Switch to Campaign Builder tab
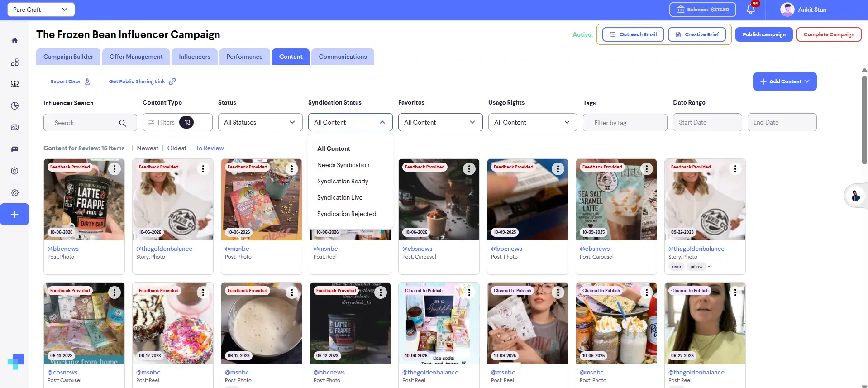The width and height of the screenshot is (868, 388). click(x=68, y=57)
